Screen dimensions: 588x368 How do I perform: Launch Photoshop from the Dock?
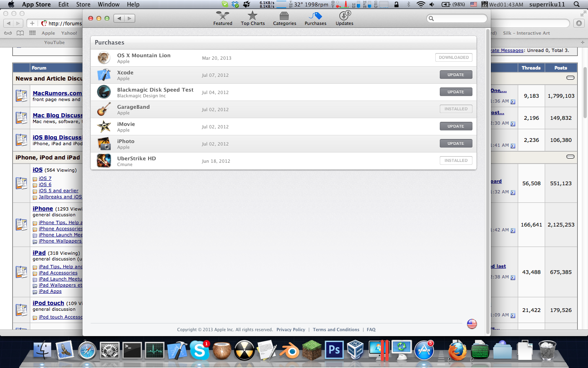pos(334,350)
